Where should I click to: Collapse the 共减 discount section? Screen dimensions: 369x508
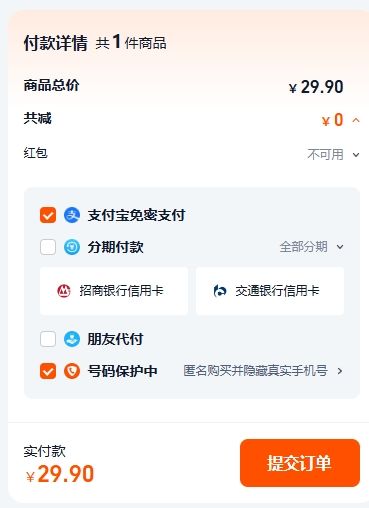(x=356, y=120)
